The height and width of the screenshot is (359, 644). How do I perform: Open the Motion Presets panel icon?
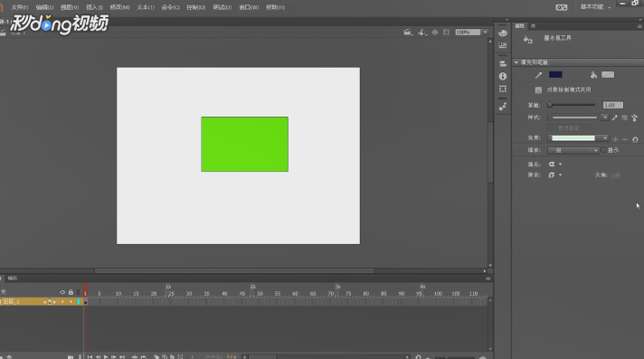pyautogui.click(x=503, y=107)
